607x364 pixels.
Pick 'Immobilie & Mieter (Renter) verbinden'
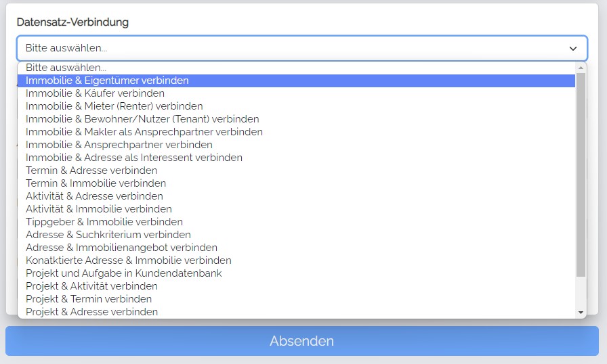(x=114, y=106)
